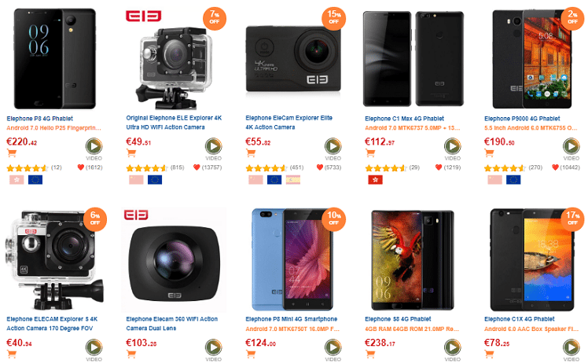588x364 pixels.
Task: Add Elecam 360 camera to cart
Action: [x=130, y=354]
